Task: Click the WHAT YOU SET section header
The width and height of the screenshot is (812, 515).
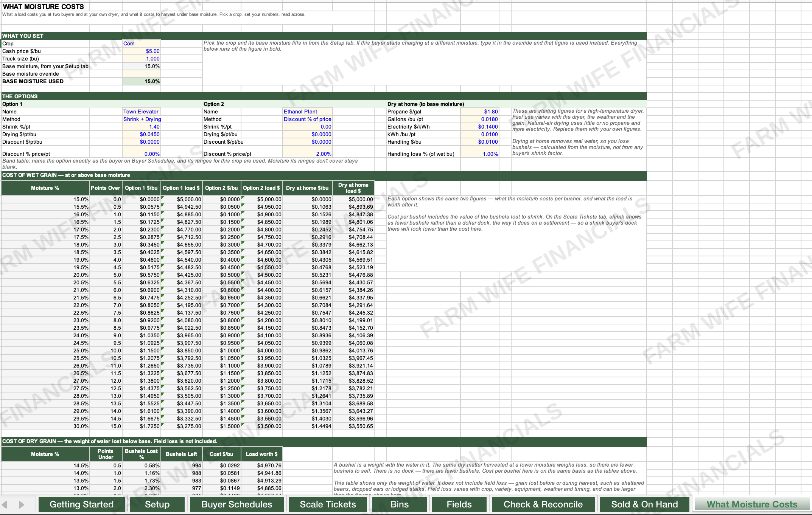Action: tap(324, 36)
